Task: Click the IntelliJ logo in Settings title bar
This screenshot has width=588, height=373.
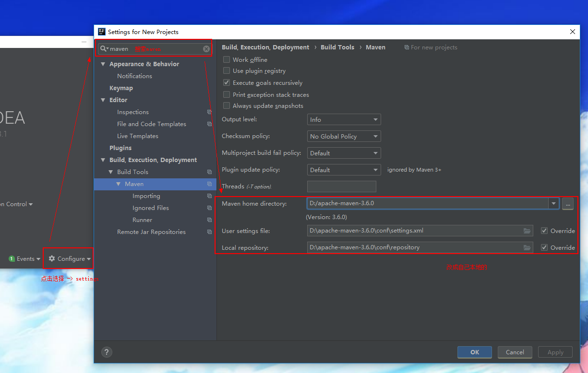Action: tap(102, 32)
